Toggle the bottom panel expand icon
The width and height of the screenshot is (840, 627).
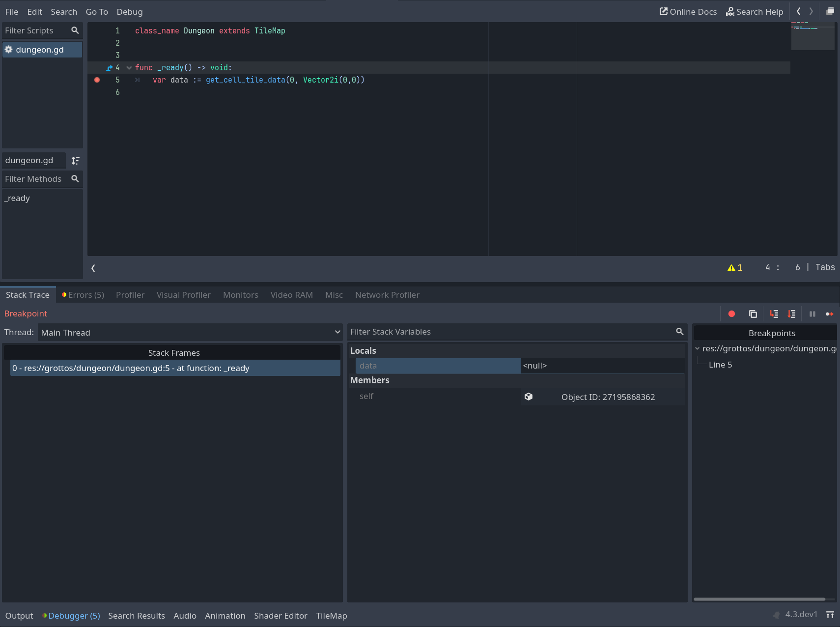click(x=831, y=615)
